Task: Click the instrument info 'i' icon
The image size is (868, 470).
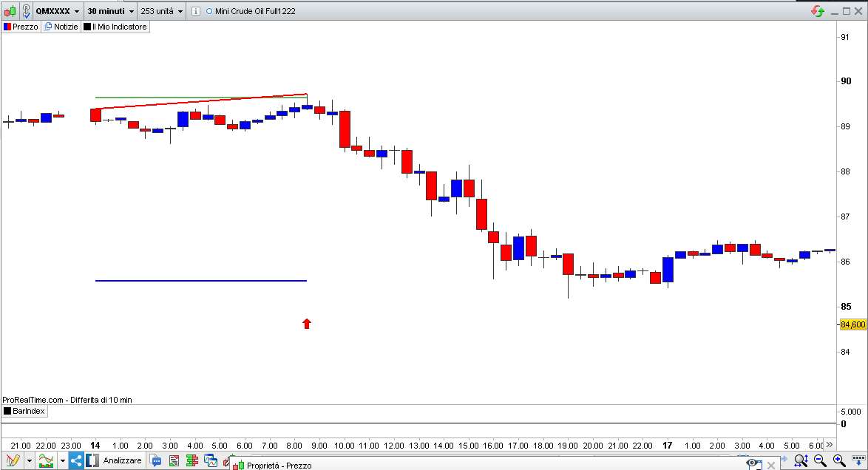Action: 195,11
